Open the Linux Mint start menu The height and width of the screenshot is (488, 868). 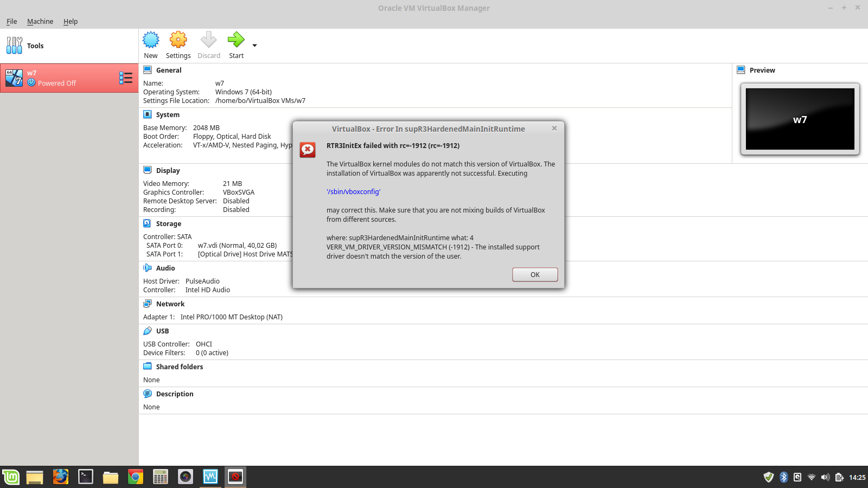point(10,477)
